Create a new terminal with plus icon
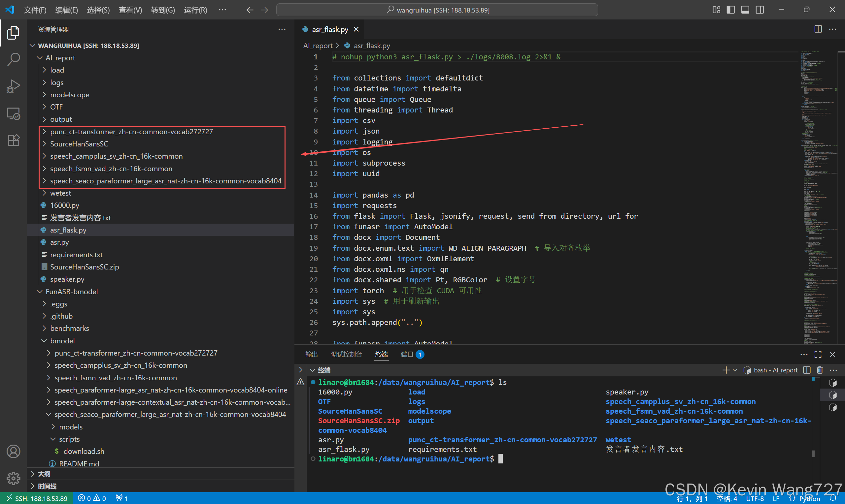This screenshot has width=845, height=504. pos(726,370)
